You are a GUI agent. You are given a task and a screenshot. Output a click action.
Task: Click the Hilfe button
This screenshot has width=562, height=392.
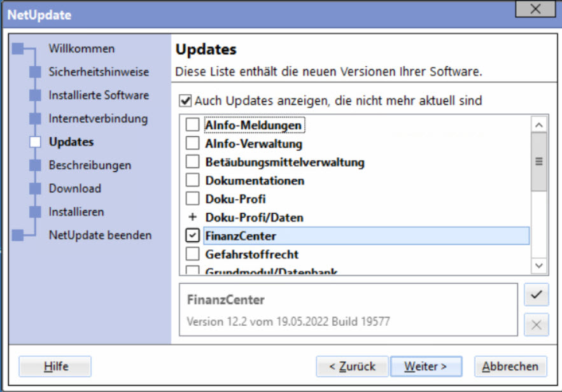[x=55, y=367]
